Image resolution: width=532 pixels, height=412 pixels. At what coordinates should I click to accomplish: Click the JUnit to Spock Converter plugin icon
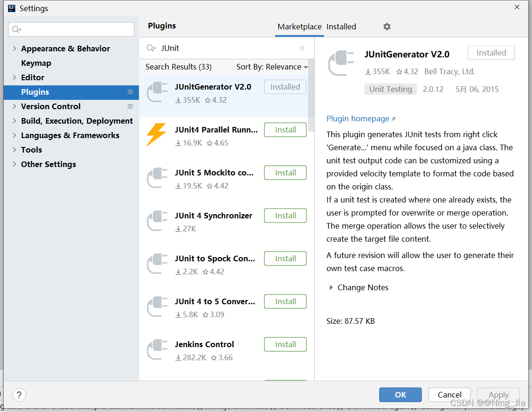(157, 264)
